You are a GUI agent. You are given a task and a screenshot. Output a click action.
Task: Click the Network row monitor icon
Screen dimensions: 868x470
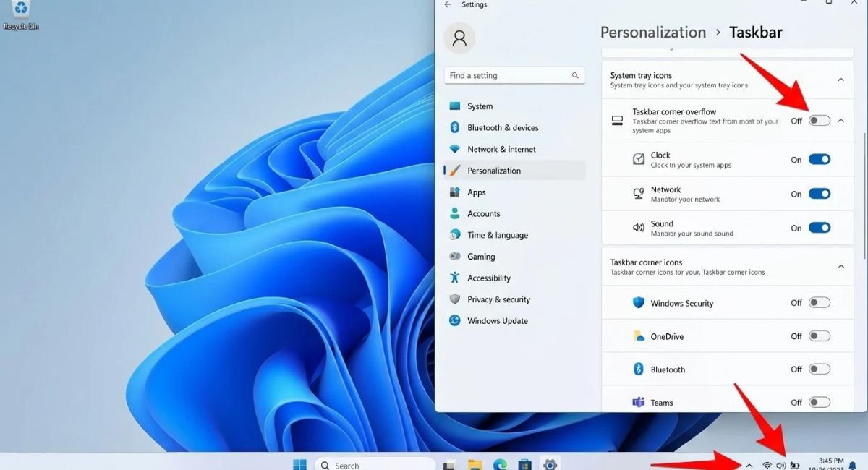tap(639, 194)
